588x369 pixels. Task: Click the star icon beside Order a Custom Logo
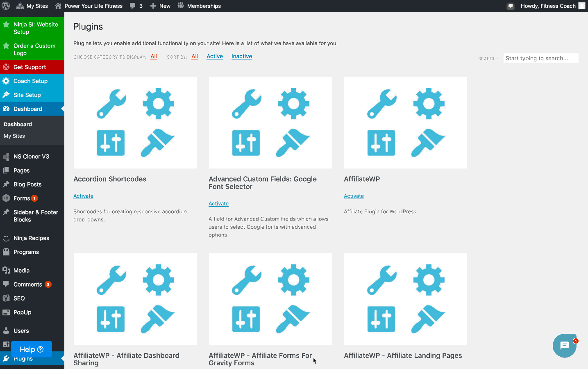pos(6,46)
